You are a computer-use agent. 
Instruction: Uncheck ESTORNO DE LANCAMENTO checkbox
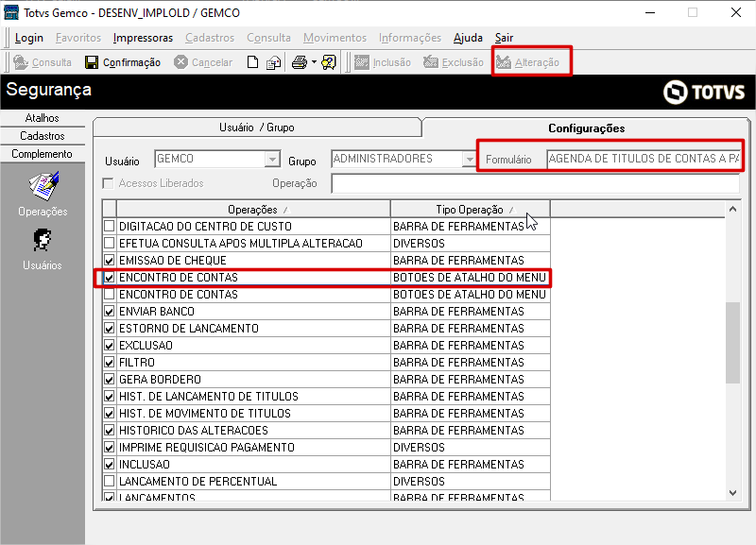coord(110,328)
